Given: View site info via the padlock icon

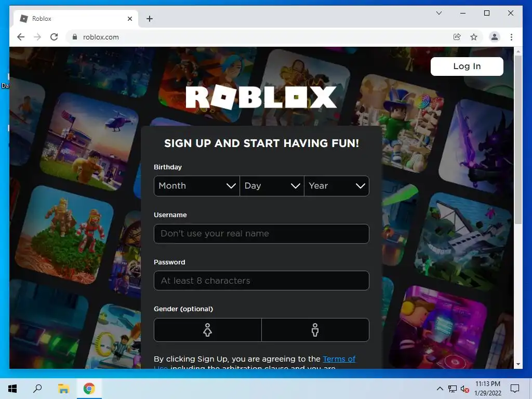Looking at the screenshot, I should click(75, 37).
